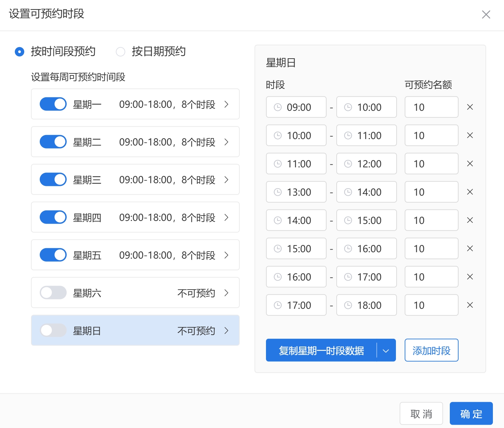Turn off the 星期一 booking switch

53,104
